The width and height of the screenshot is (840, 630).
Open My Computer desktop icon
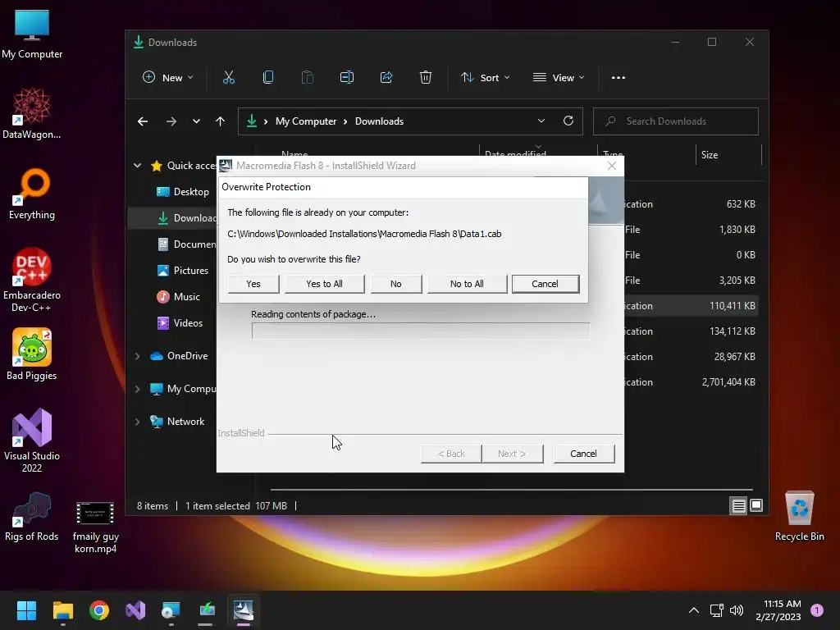click(32, 34)
